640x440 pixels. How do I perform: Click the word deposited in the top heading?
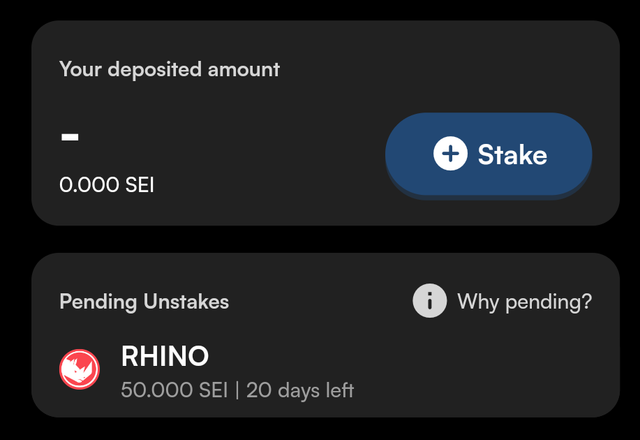pos(155,69)
